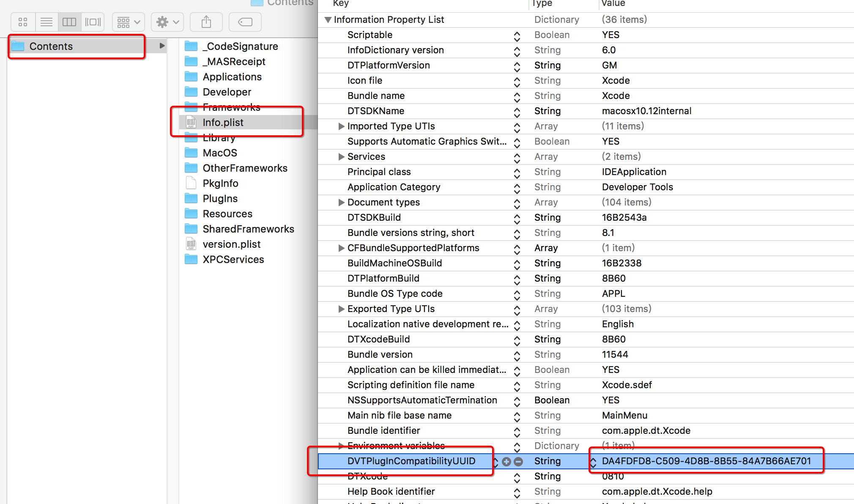The width and height of the screenshot is (854, 504).
Task: Expand the Imported Type UTIs array
Action: [x=341, y=126]
